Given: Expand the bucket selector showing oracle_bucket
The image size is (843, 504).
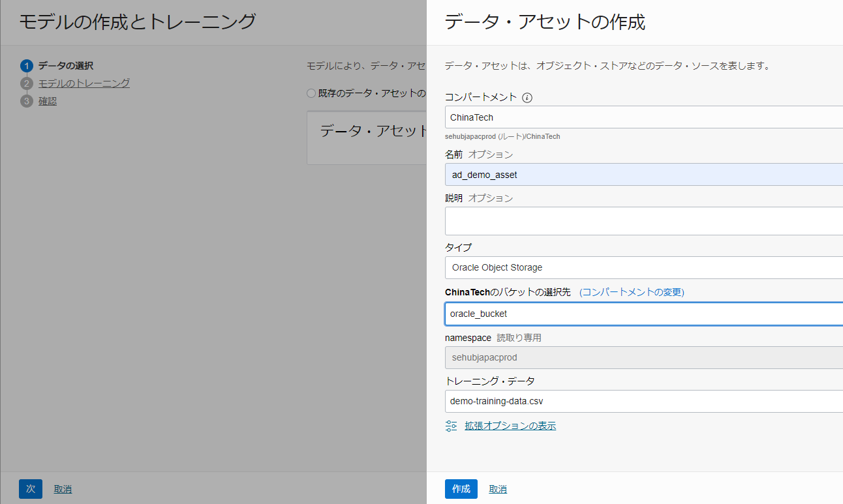Looking at the screenshot, I should click(x=643, y=314).
